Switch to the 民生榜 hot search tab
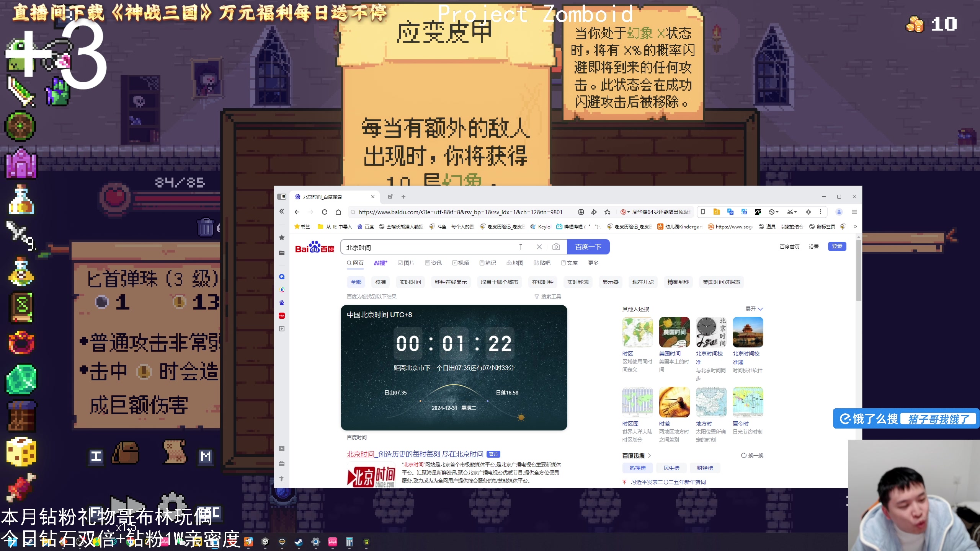The image size is (980, 551). [x=672, y=468]
